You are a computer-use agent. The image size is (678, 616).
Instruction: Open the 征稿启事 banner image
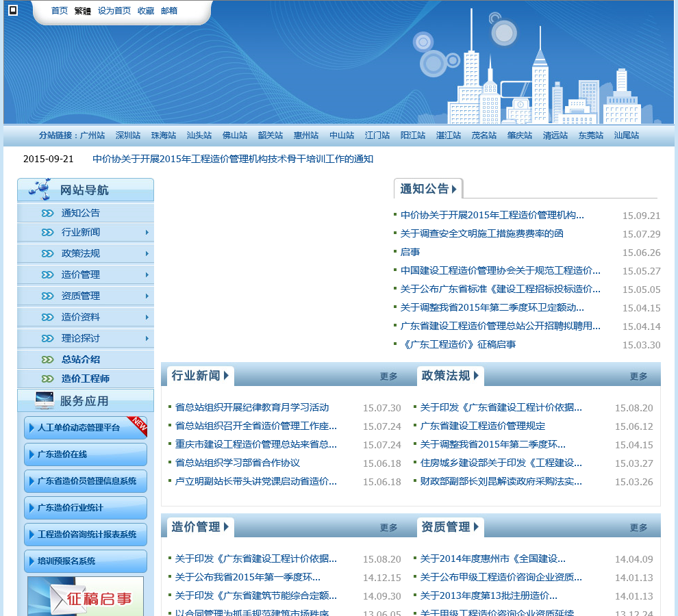[85, 597]
